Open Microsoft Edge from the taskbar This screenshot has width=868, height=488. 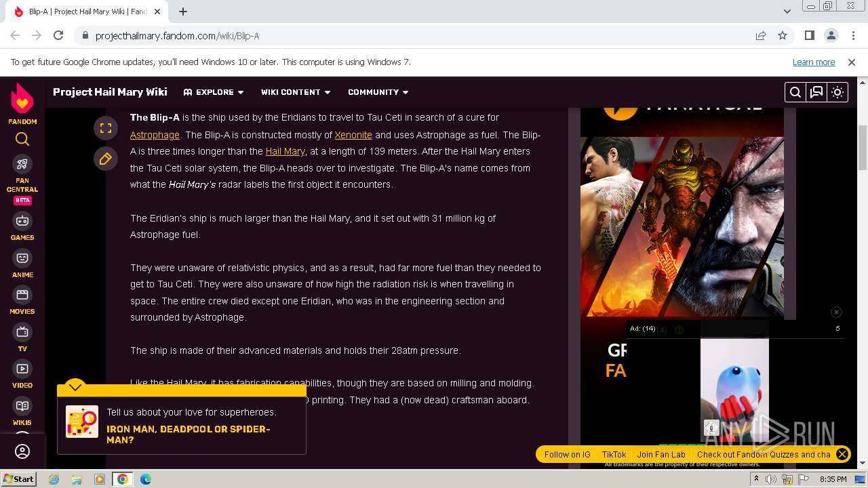(146, 479)
